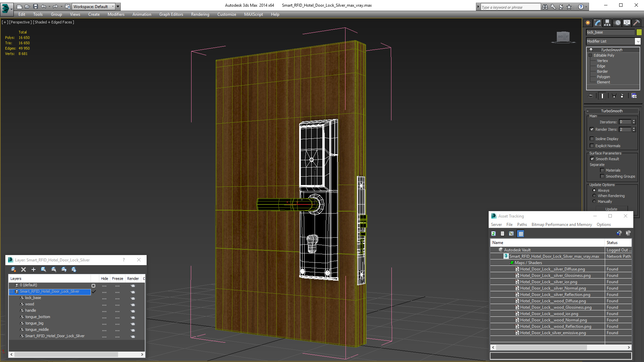Image resolution: width=644 pixels, height=362 pixels.
Task: Toggle Show End Result icon
Action: (602, 96)
